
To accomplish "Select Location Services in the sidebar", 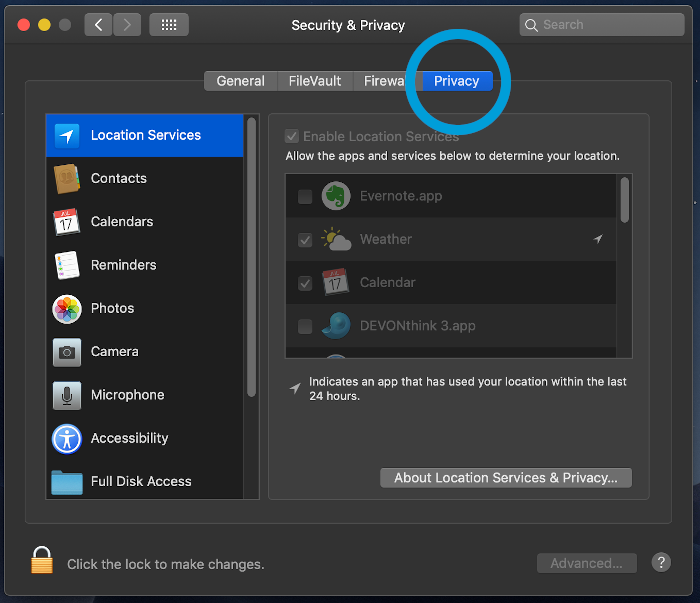I will coord(145,135).
